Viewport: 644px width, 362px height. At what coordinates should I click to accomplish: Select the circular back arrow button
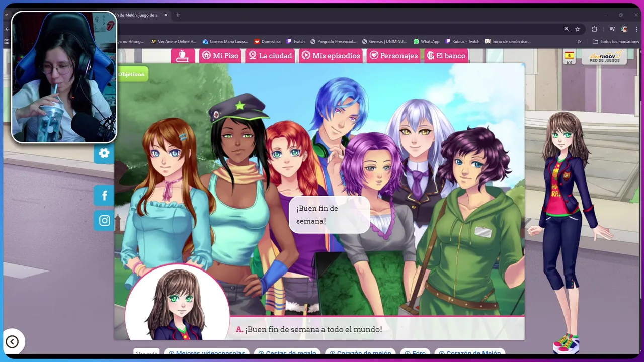point(12,342)
